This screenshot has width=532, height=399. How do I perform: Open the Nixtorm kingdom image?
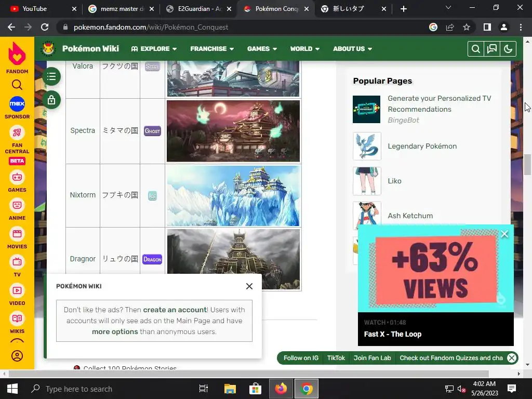point(233,196)
